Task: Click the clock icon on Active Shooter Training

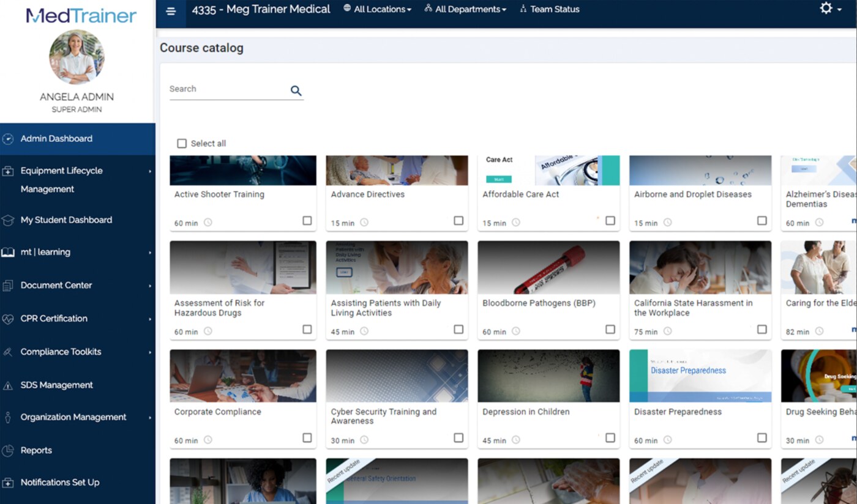Action: [x=208, y=223]
